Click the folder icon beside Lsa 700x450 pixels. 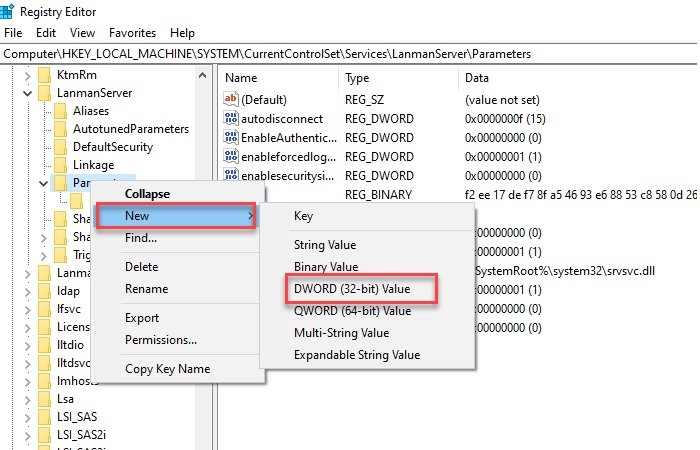click(44, 399)
